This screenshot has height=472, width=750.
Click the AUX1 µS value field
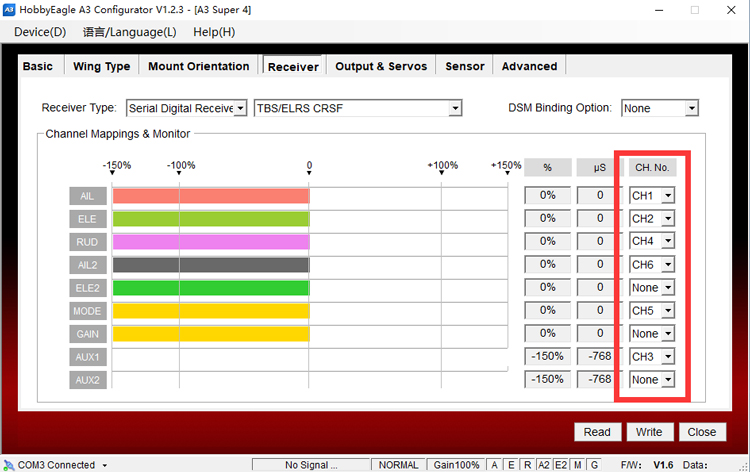tap(599, 356)
